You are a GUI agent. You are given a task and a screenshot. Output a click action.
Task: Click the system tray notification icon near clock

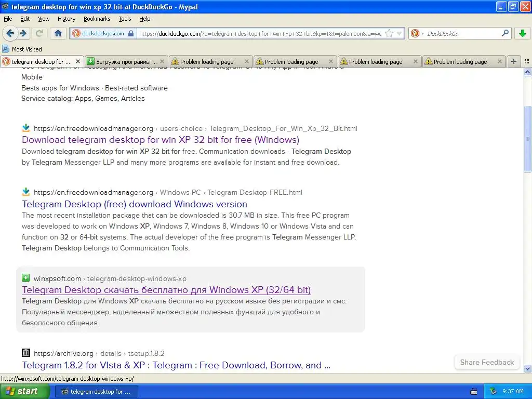tap(494, 391)
